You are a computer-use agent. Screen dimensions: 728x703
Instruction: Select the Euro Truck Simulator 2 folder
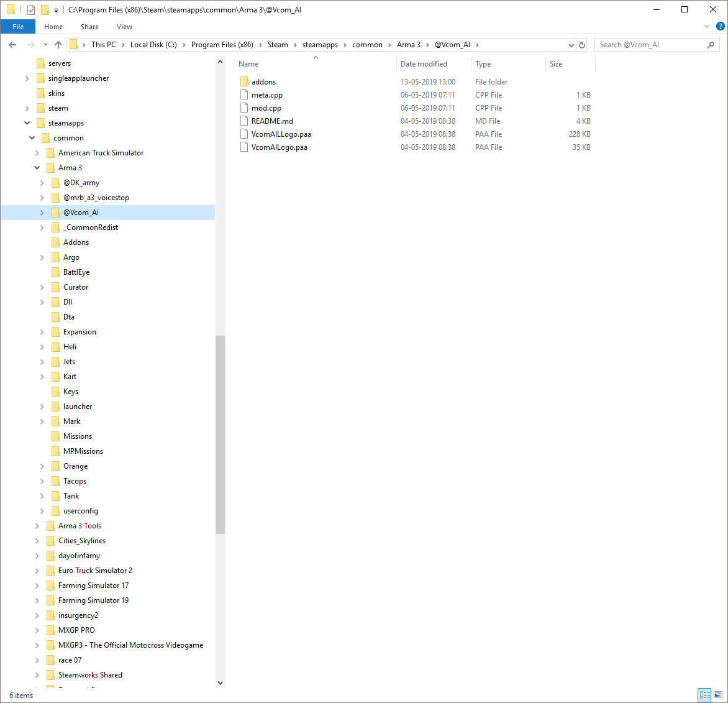[95, 571]
